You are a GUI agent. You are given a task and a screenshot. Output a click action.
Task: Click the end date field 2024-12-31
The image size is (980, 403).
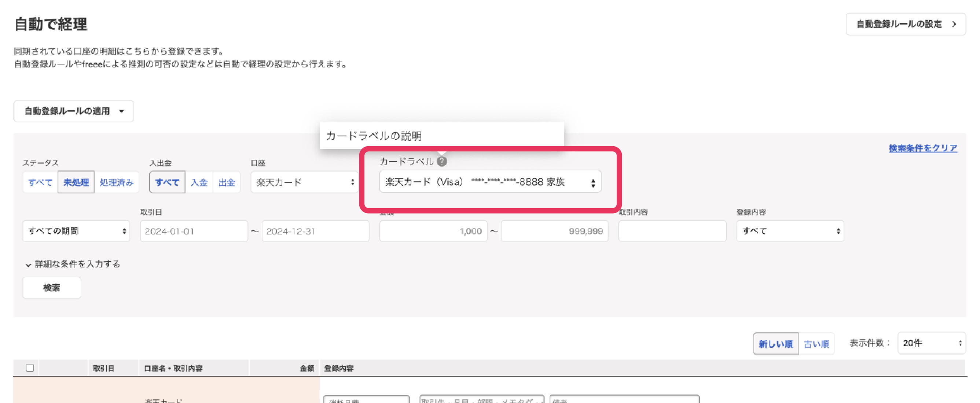pyautogui.click(x=315, y=231)
